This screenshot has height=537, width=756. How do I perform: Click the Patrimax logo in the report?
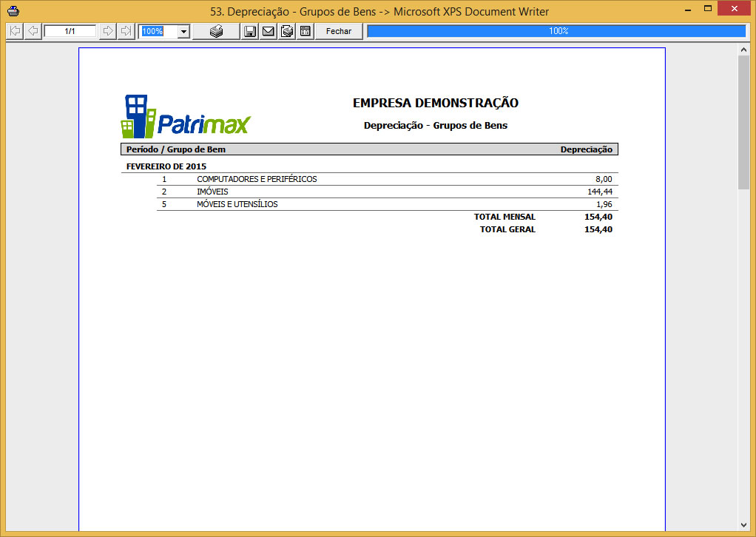click(186, 116)
